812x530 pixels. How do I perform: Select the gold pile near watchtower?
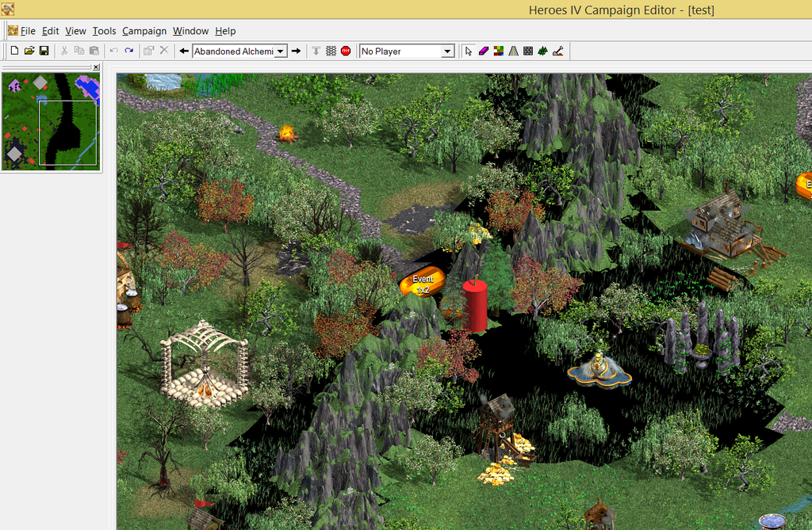495,475
